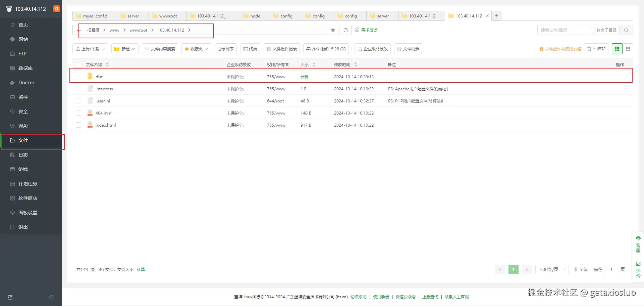Open the 首页 home icon in sidebar

(x=12, y=25)
